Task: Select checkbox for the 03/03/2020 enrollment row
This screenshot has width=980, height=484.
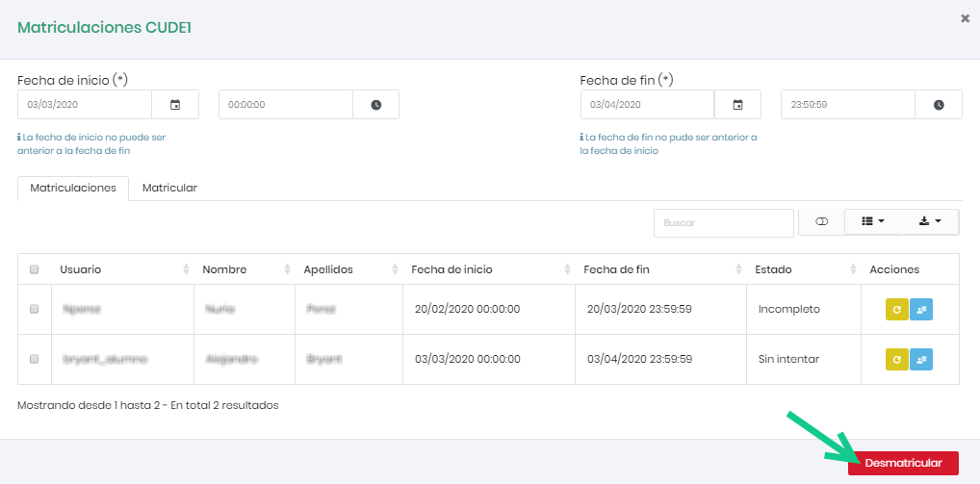Action: point(35,359)
